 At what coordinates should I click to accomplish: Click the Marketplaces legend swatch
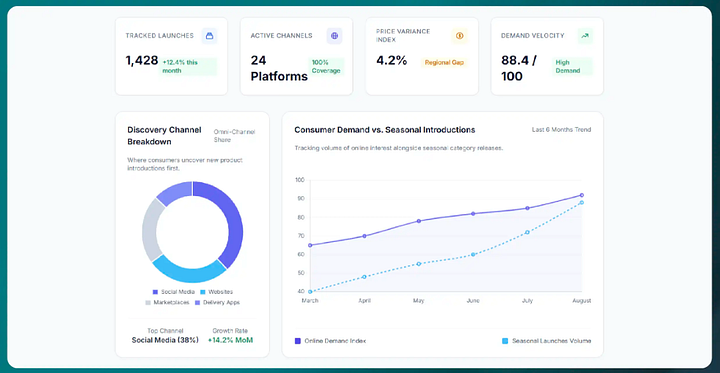148,303
